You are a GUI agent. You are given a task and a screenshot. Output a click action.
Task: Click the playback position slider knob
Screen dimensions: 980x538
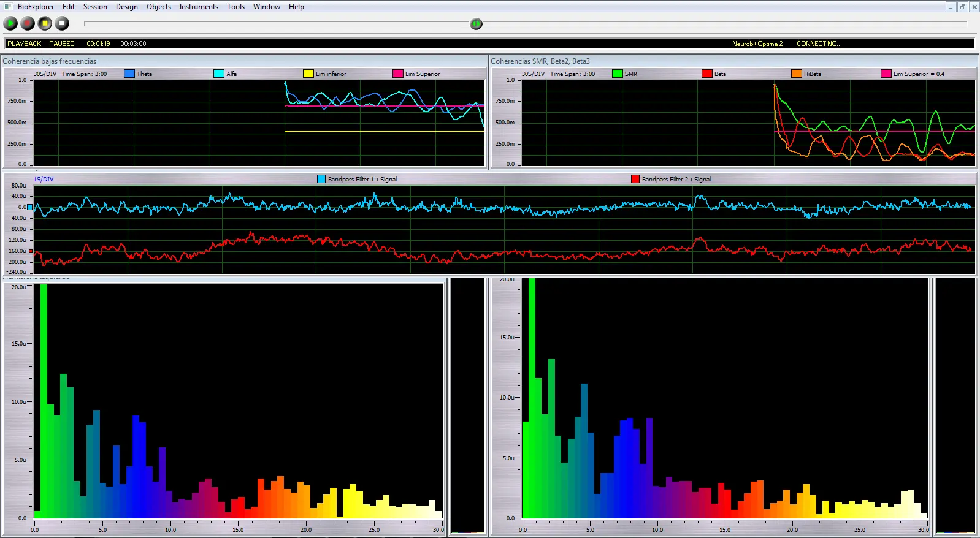[x=477, y=24]
